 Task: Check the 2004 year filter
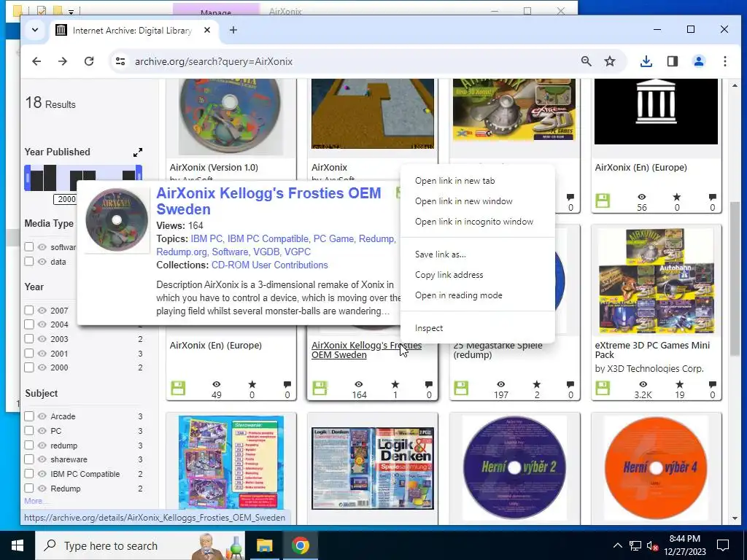29,324
